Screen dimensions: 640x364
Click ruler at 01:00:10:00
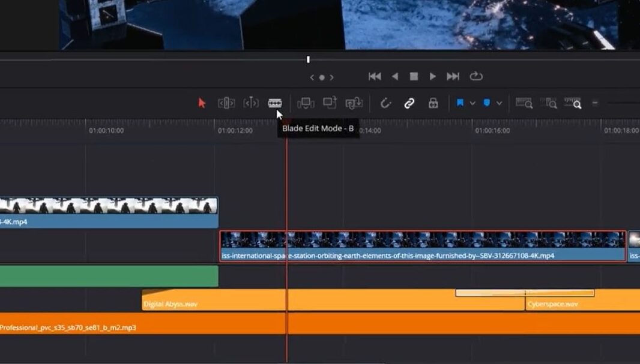(106, 131)
